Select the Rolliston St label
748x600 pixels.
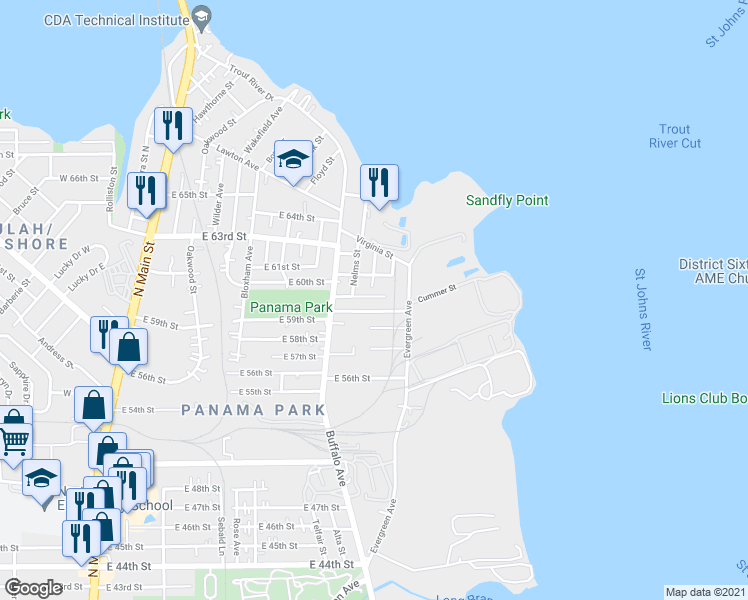(111, 189)
